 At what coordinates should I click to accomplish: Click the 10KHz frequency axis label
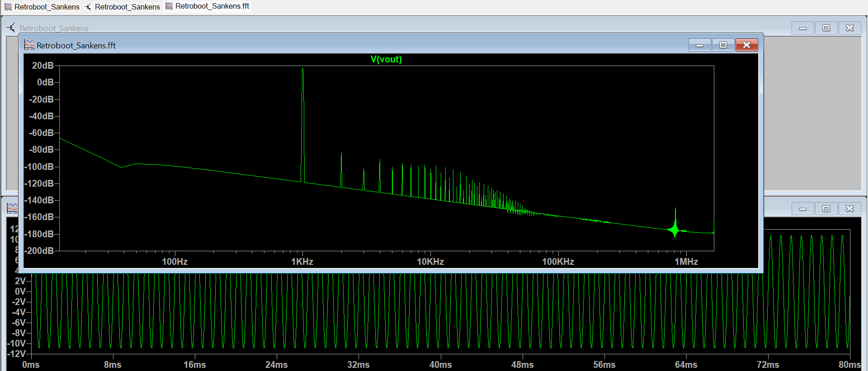click(430, 262)
